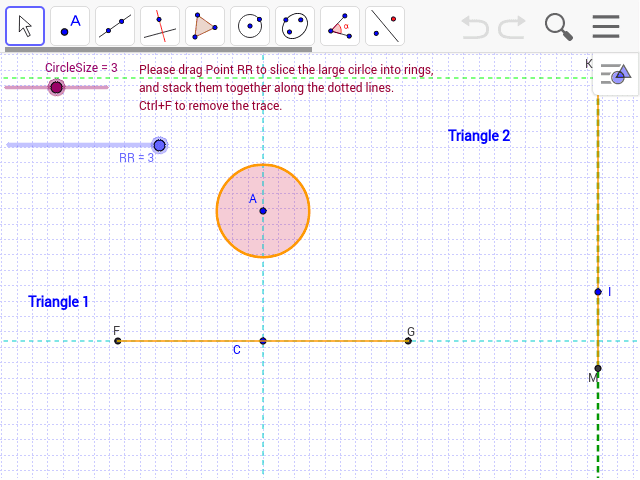Click point F at segment left end
The width and height of the screenshot is (640, 480).
[118, 341]
